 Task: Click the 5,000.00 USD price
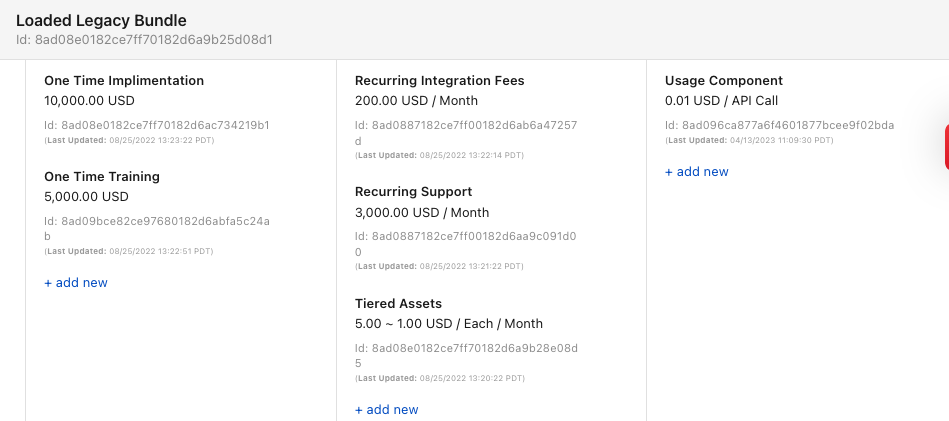pyautogui.click(x=86, y=197)
